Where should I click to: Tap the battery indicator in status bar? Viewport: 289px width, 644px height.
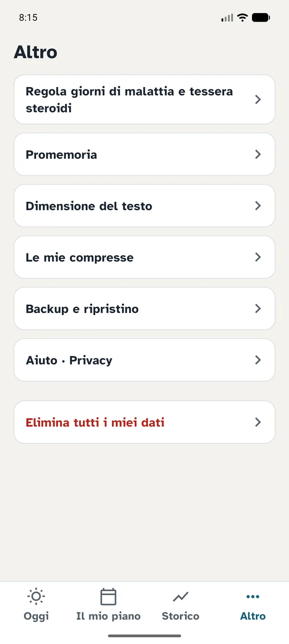(261, 18)
